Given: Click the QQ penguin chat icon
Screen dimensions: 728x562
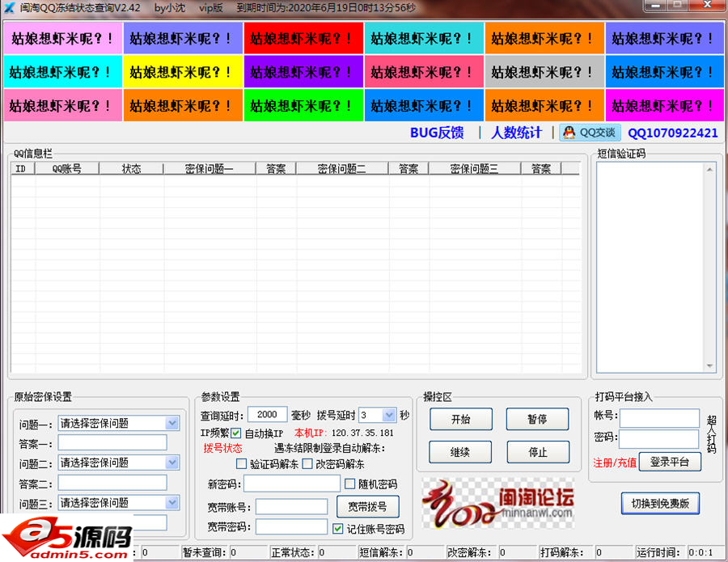Looking at the screenshot, I should [569, 133].
